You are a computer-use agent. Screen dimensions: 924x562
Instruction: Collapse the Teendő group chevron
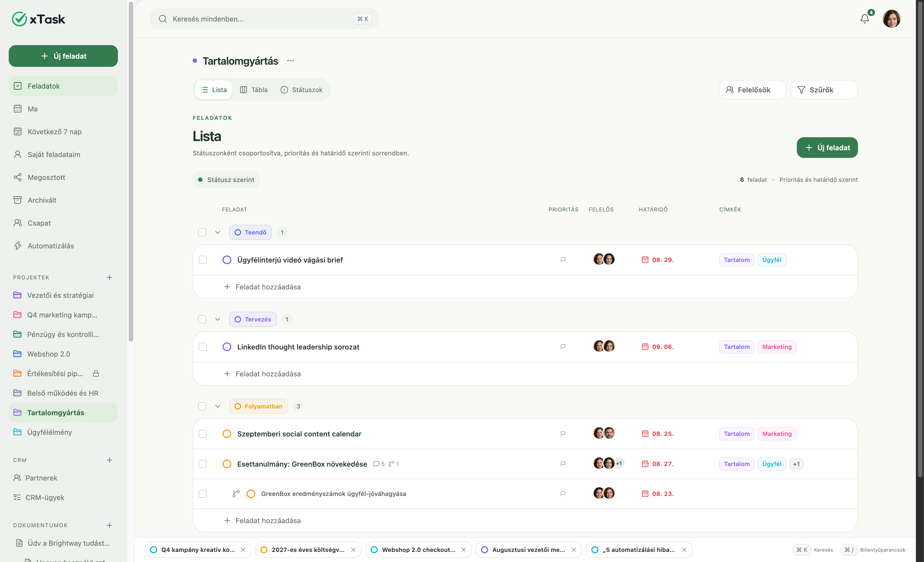click(x=217, y=232)
